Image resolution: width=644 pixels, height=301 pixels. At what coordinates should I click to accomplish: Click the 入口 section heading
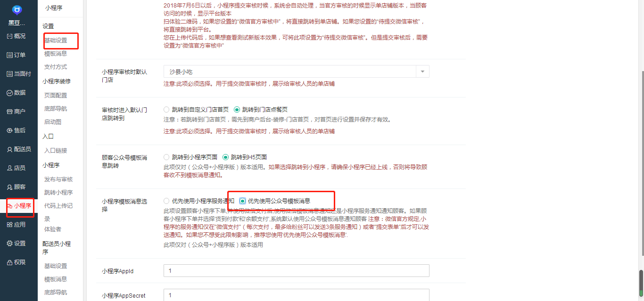[48, 136]
